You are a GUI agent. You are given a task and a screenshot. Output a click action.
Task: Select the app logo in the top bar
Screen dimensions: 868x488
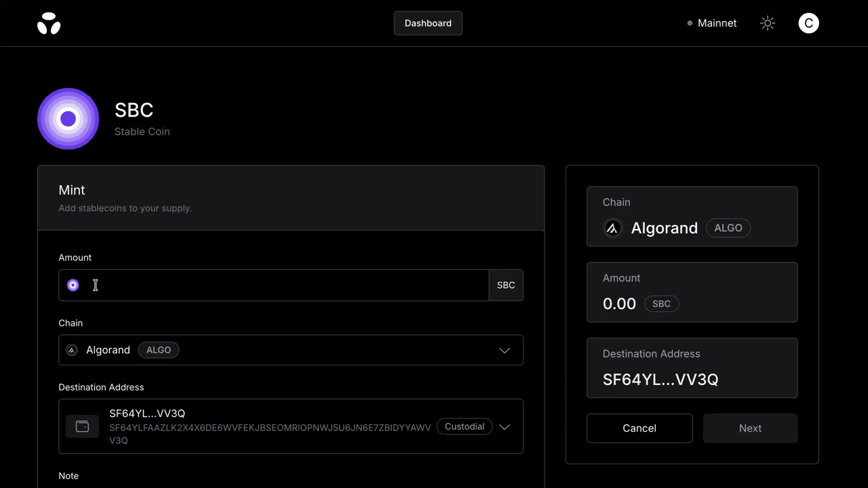pos(48,23)
